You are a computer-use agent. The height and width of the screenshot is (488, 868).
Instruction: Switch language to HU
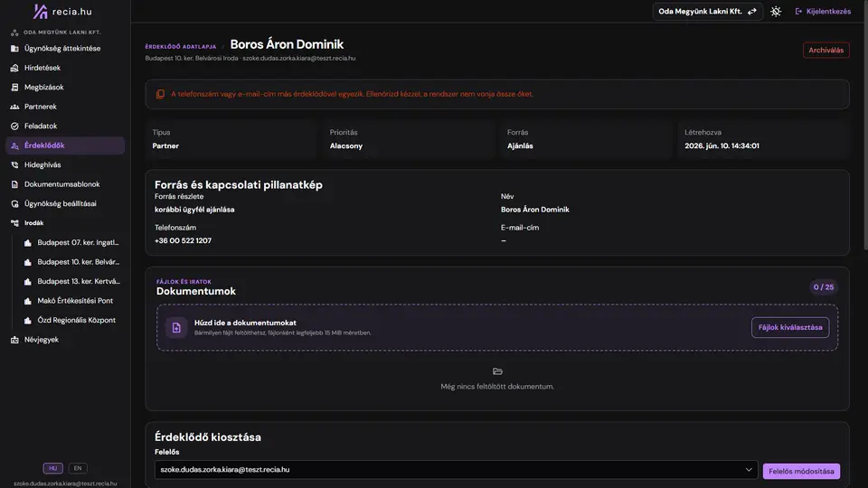pos(53,468)
